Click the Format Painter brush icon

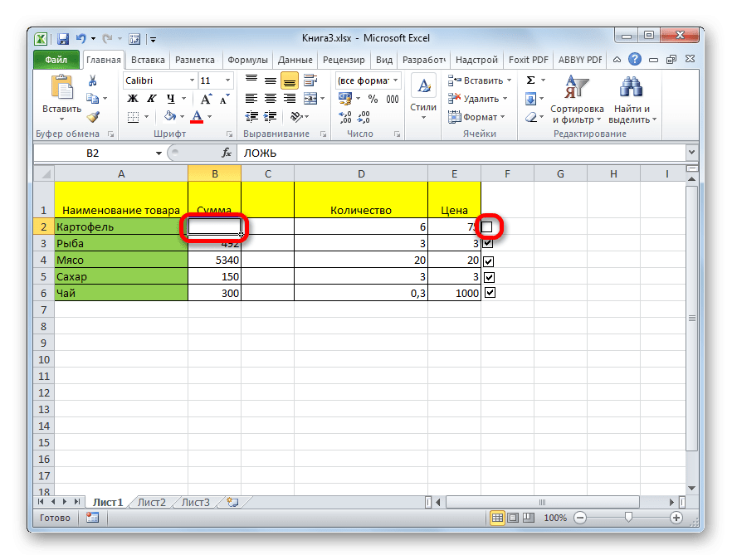tap(93, 117)
